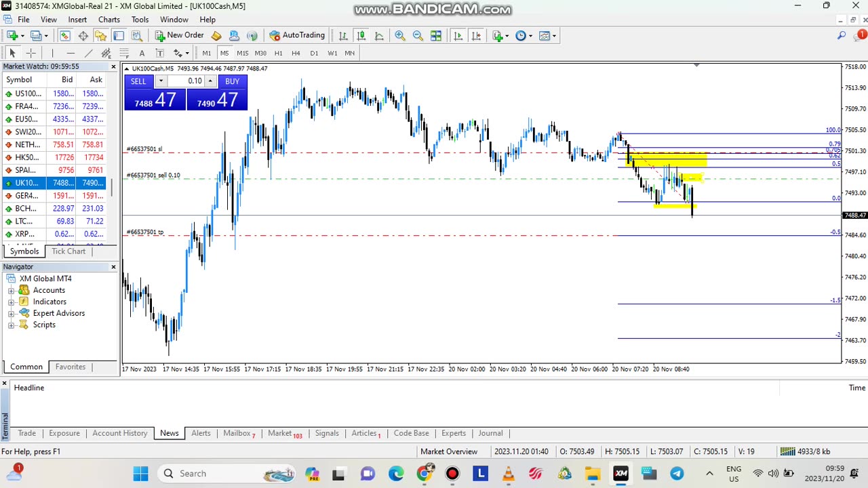The height and width of the screenshot is (488, 868).
Task: Open the Strategy Tester icon
Action: (x=136, y=35)
